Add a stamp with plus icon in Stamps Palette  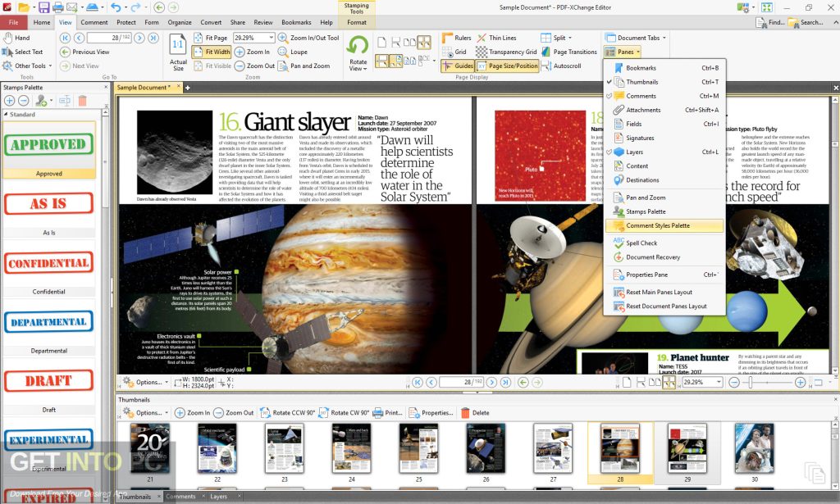tap(10, 101)
